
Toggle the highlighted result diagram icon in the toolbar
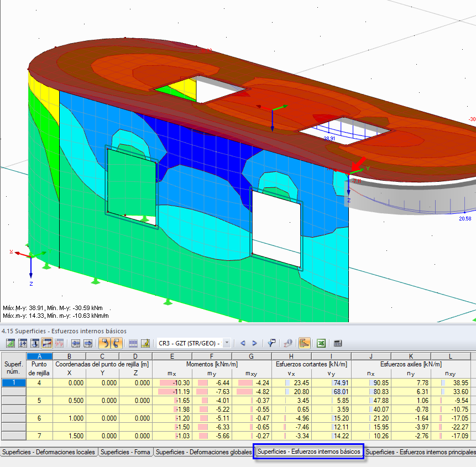tap(47, 343)
